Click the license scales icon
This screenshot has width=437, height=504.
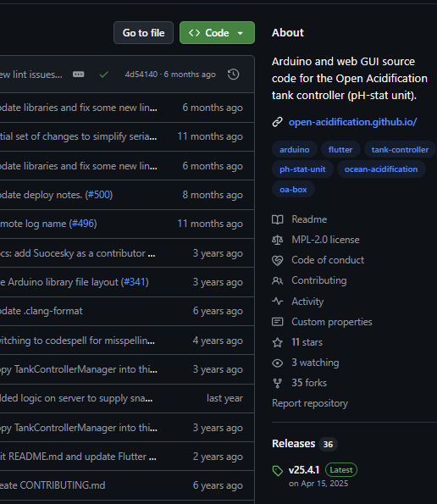pyautogui.click(x=277, y=240)
